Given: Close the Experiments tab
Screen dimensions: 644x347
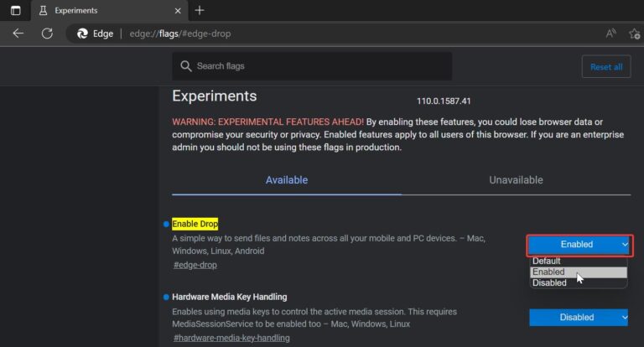Looking at the screenshot, I should click(x=178, y=11).
